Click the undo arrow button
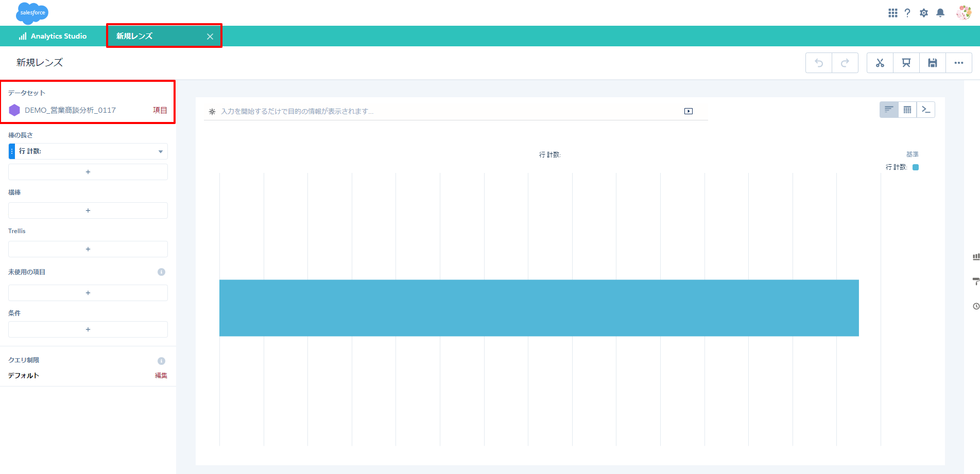This screenshot has height=474, width=980. click(x=819, y=63)
